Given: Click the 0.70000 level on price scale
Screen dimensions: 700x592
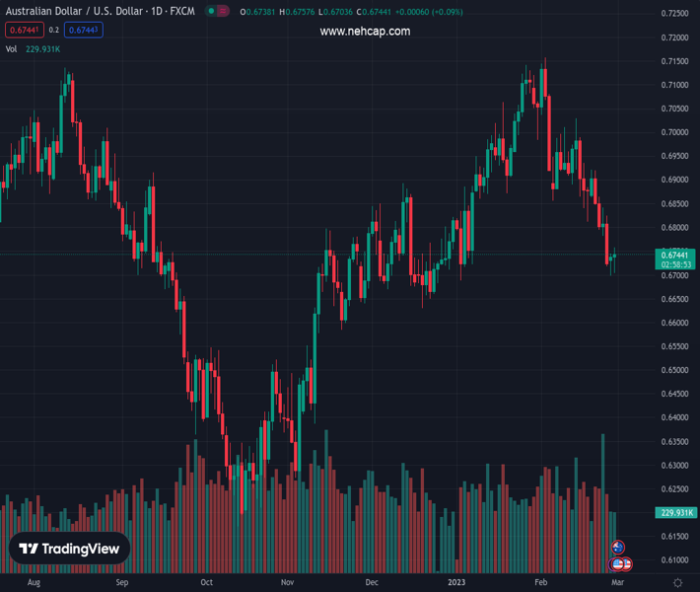Looking at the screenshot, I should 674,132.
